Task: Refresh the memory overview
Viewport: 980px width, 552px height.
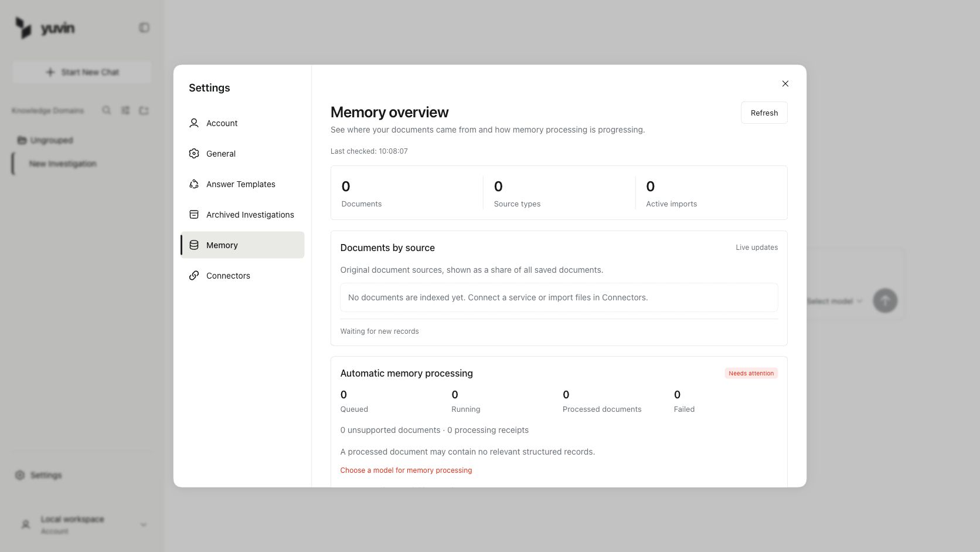Action: pyautogui.click(x=764, y=113)
